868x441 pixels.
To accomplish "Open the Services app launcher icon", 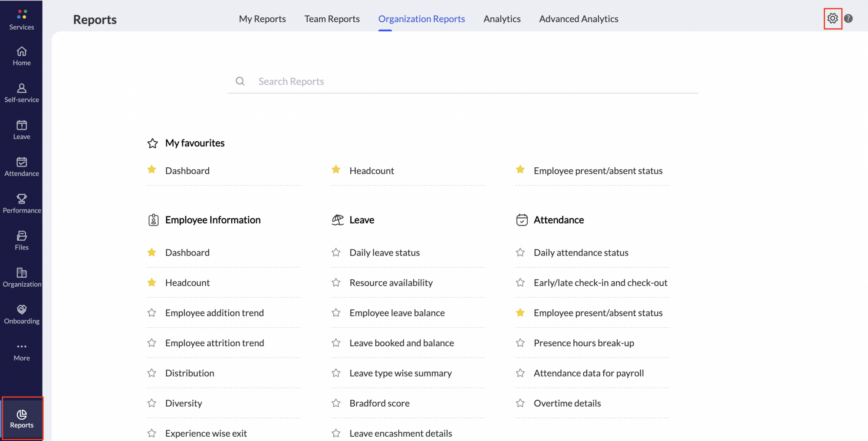I will [x=22, y=14].
